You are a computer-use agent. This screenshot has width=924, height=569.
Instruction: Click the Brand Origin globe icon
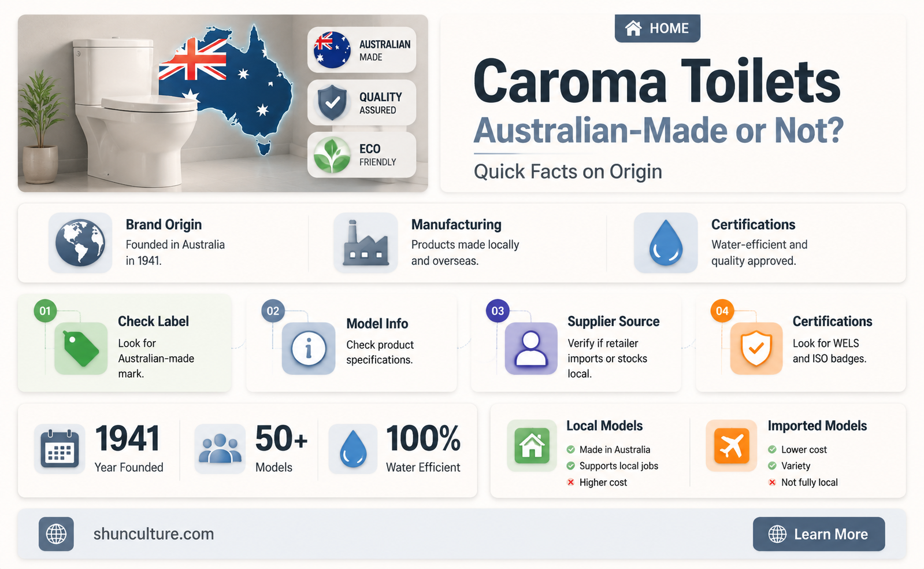click(80, 243)
